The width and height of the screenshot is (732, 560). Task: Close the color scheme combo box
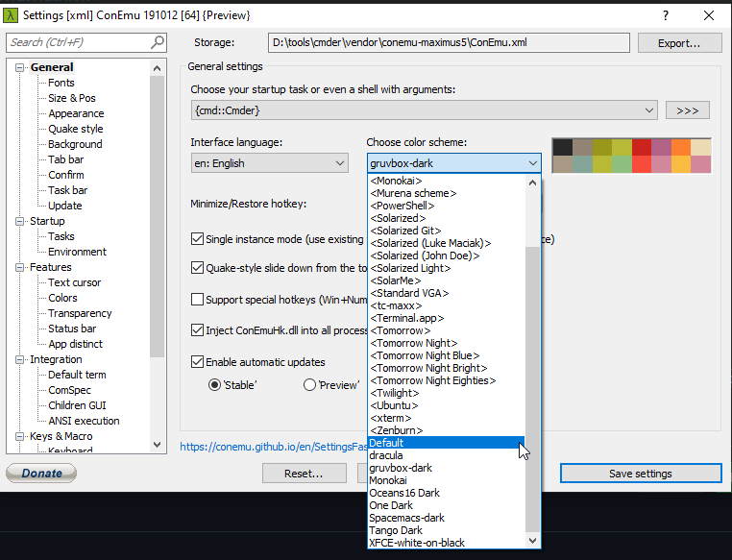click(532, 163)
